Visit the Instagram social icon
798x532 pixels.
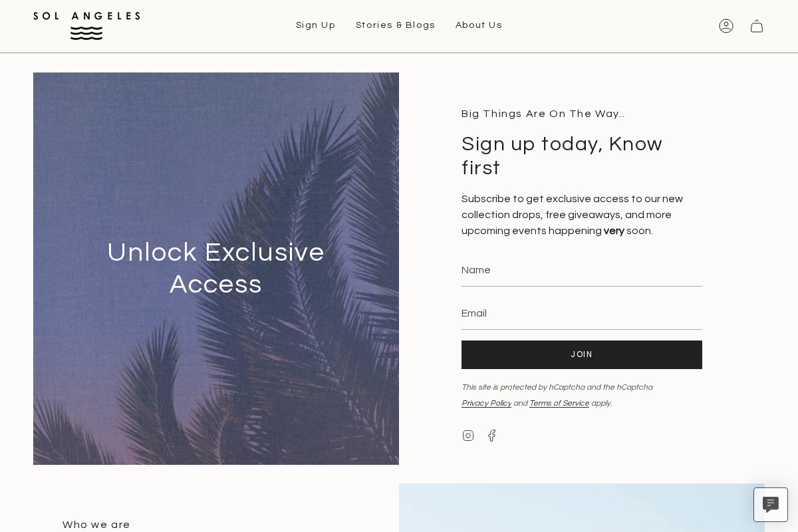pos(468,436)
